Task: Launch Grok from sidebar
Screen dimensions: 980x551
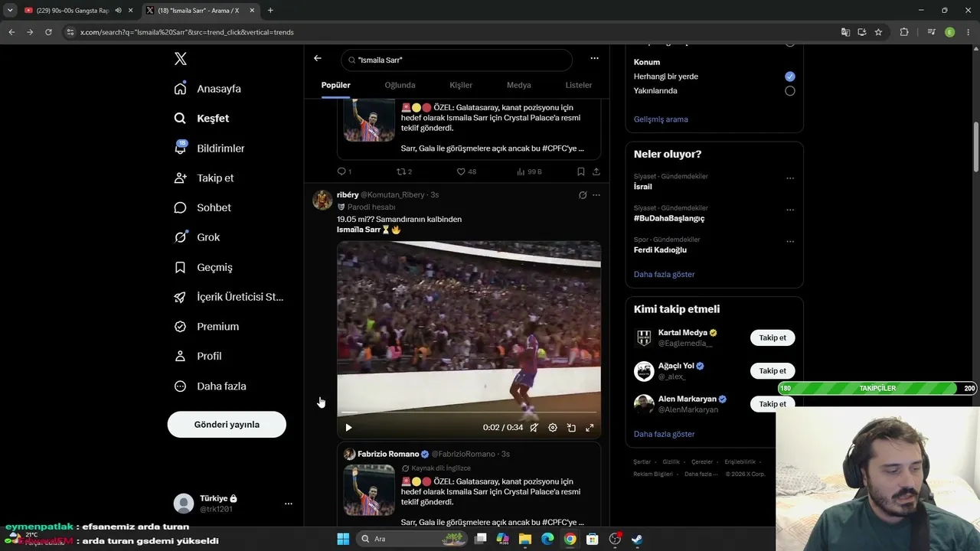Action: (x=197, y=237)
